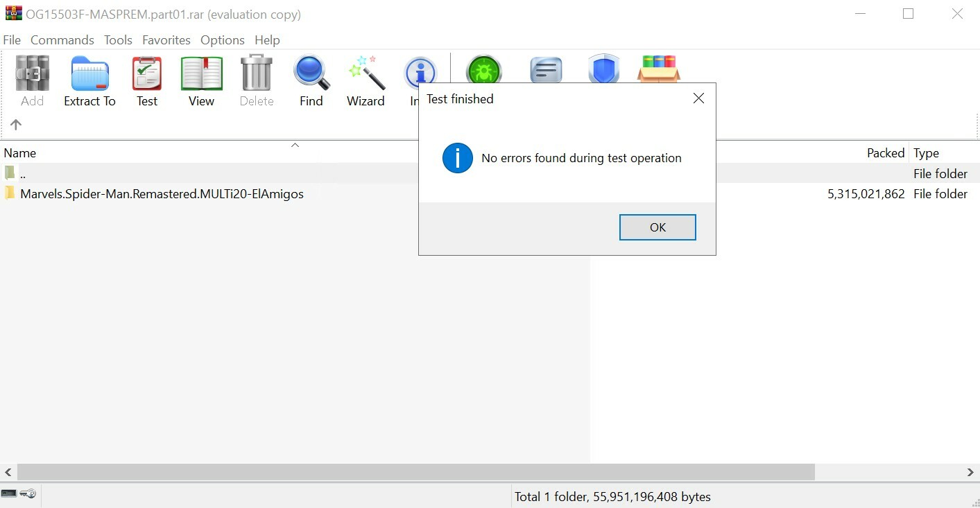Click 'File folder' type in '..' row
Image resolution: width=980 pixels, height=508 pixels.
point(940,174)
